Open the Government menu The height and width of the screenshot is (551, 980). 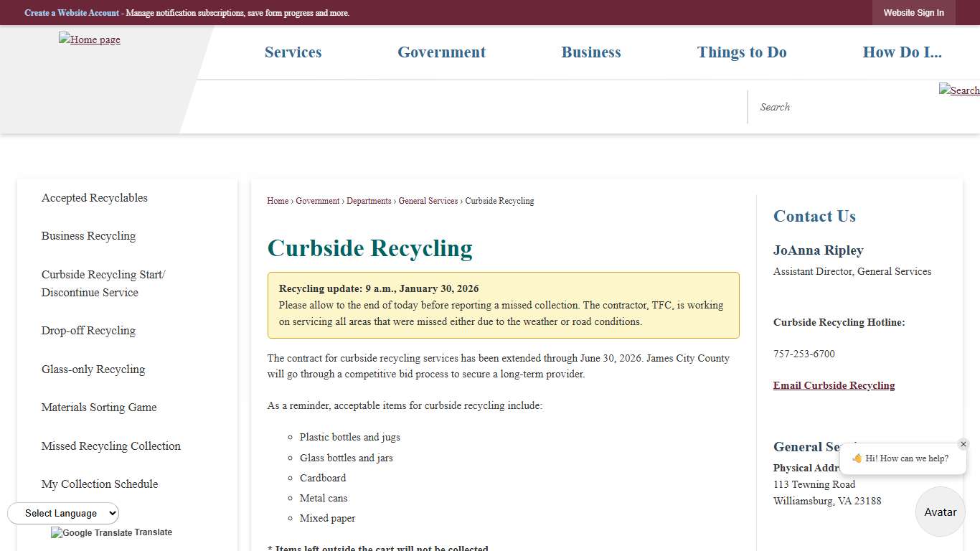tap(441, 52)
